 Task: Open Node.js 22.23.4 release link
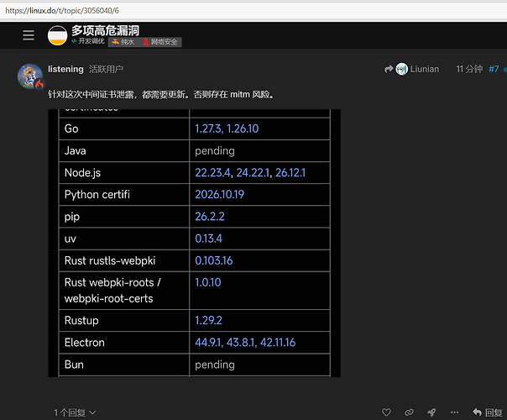[x=212, y=173]
